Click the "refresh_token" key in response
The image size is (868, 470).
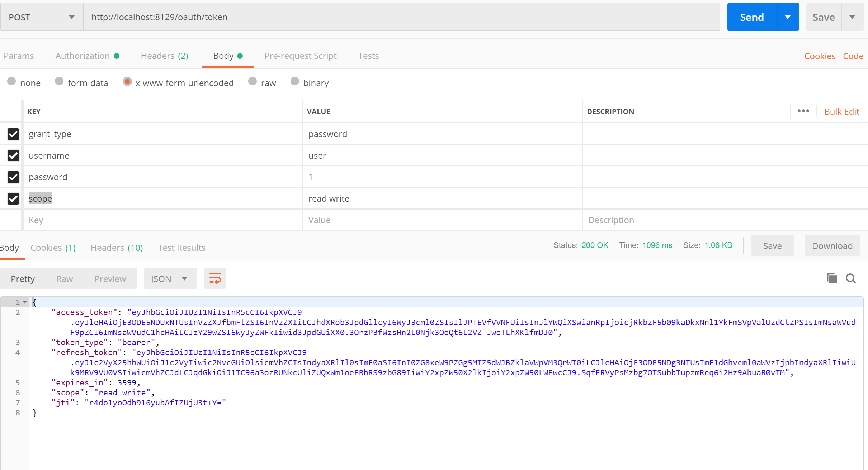click(87, 353)
